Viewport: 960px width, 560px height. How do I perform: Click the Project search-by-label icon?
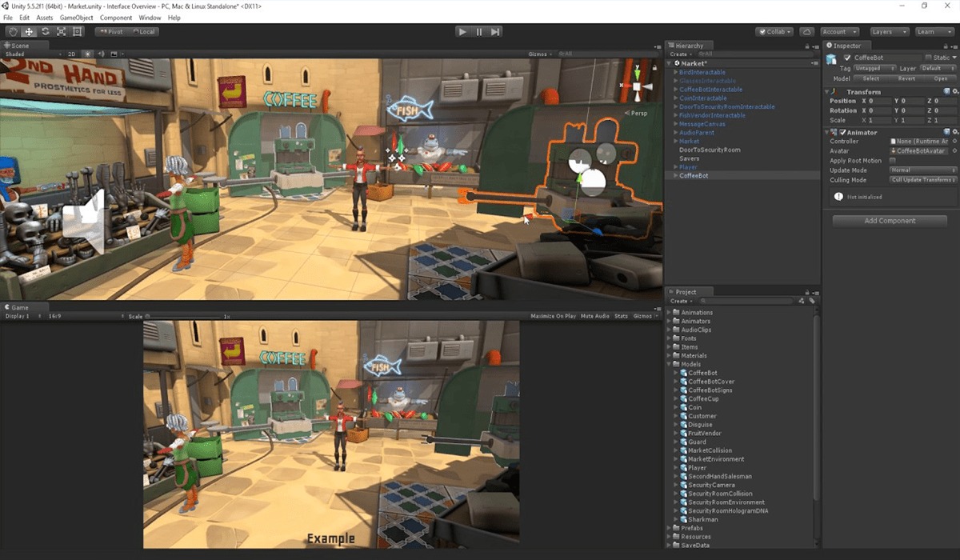click(811, 301)
